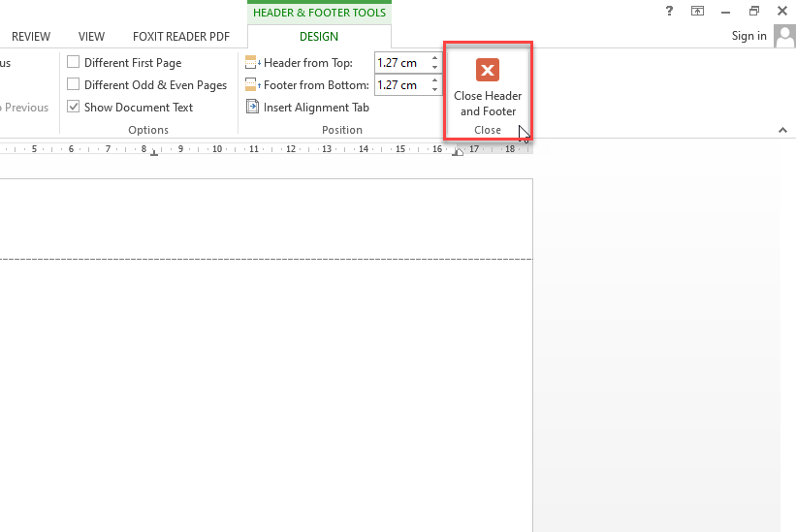Click the Footer from Bottom icon
This screenshot has width=796, height=532.
(x=252, y=85)
